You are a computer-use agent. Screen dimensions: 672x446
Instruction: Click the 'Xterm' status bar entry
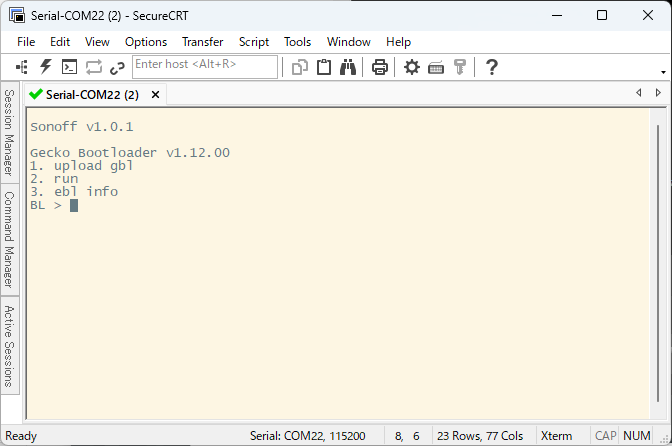coord(556,436)
